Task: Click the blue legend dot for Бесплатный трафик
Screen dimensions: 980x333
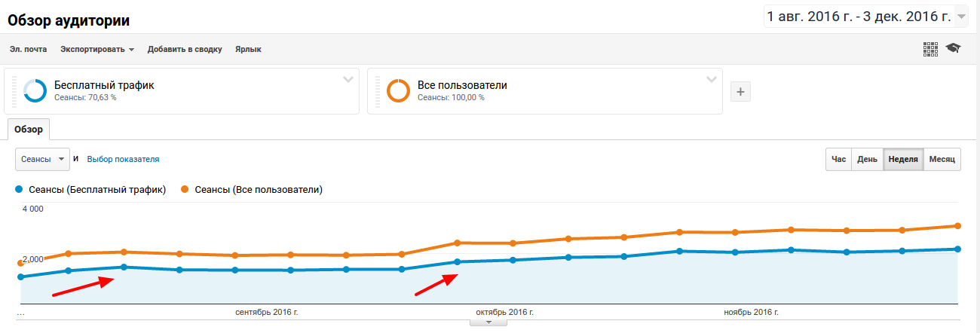Action: click(x=19, y=190)
